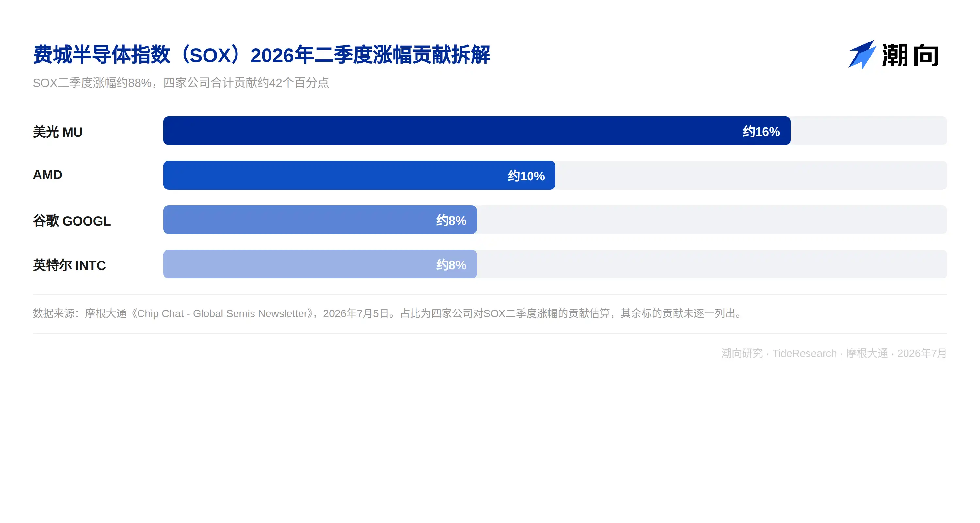Click the AMD blue bar
Screen dimensions: 980x523
click(x=359, y=175)
